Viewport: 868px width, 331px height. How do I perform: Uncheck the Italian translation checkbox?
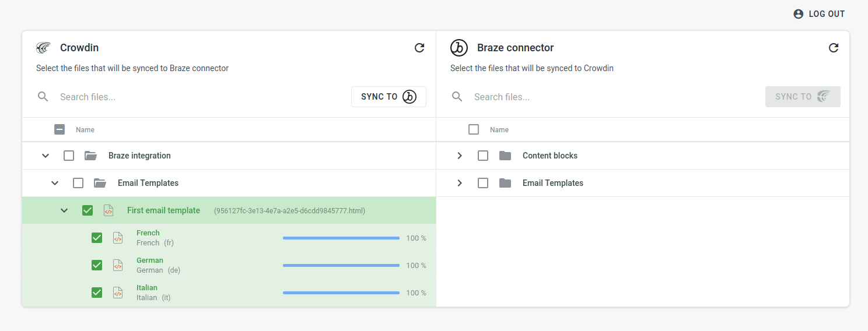click(97, 293)
